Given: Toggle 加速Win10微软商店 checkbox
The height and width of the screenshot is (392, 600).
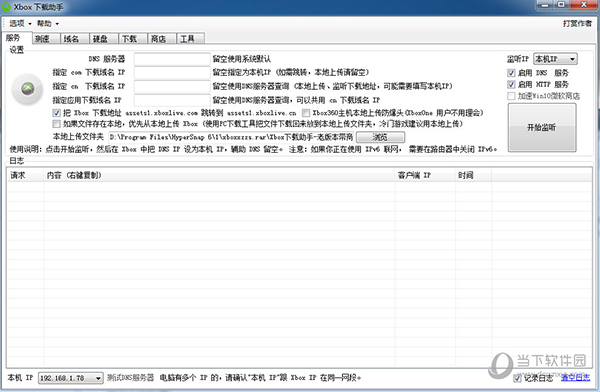Looking at the screenshot, I should click(511, 96).
